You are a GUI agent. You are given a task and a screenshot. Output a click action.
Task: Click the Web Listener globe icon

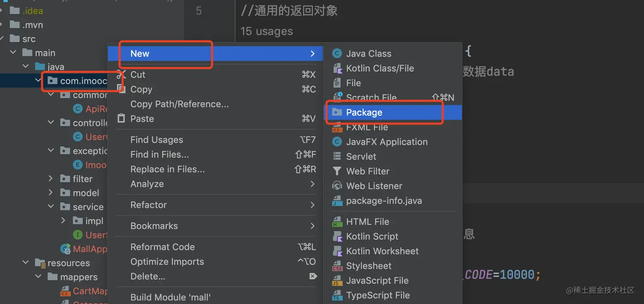[337, 186]
